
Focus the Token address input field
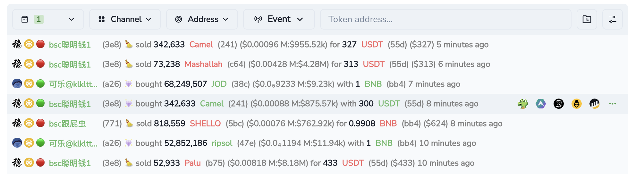[x=445, y=19]
